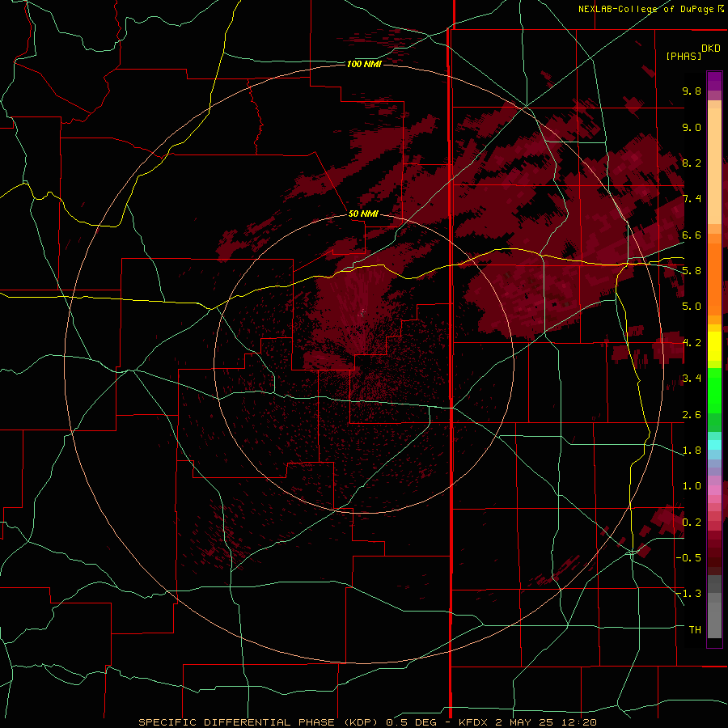
Task: Click the 3.4 value on color scale
Action: 692,379
